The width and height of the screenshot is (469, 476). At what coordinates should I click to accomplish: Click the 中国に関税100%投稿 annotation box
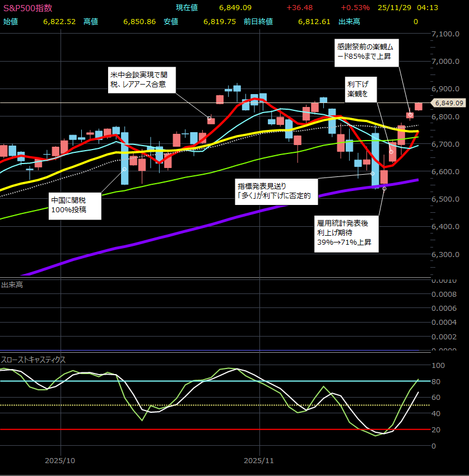75,205
